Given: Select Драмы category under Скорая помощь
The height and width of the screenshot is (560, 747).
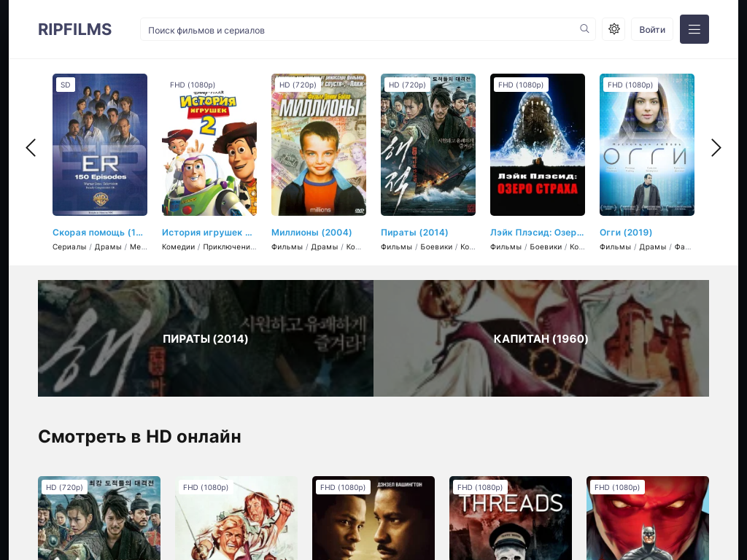Looking at the screenshot, I should 108,246.
